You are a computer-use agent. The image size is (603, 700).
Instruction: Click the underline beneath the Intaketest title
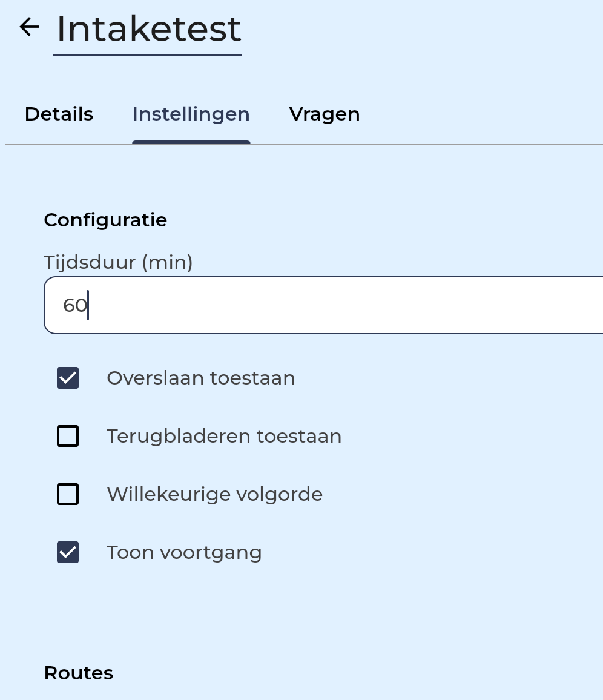pyautogui.click(x=148, y=55)
